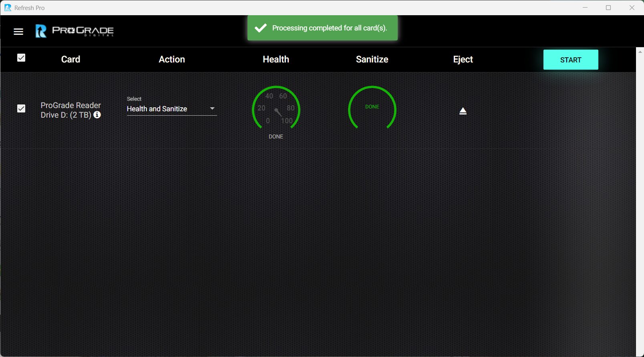This screenshot has width=644, height=357.
Task: Minimize the Refresh Pro window
Action: [585, 8]
